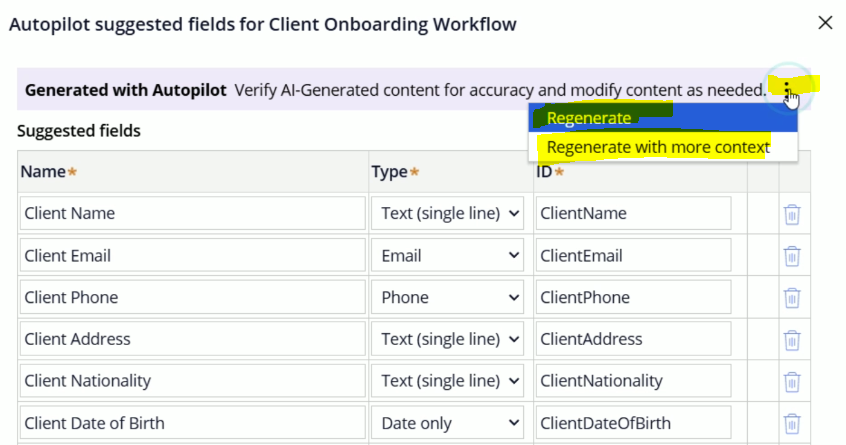Screen dimensions: 846x445
Task: Choose Regenerate from the menu
Action: click(x=589, y=118)
